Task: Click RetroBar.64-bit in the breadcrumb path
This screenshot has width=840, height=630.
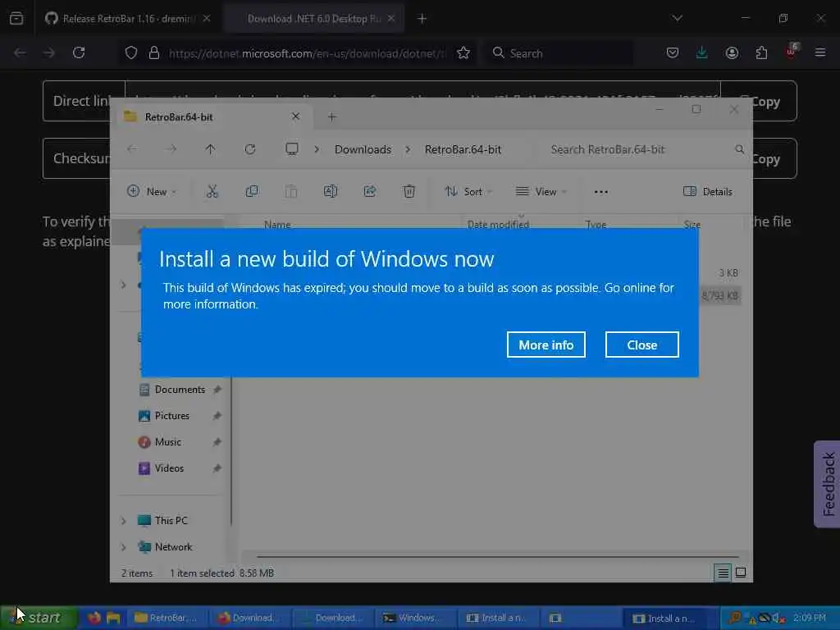Action: [x=463, y=149]
